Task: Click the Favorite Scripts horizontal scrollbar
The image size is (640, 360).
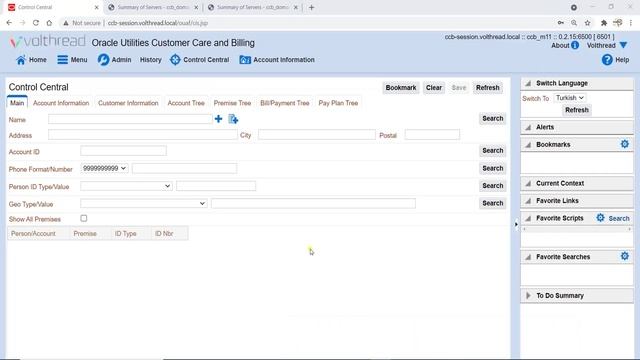Action: tap(577, 229)
